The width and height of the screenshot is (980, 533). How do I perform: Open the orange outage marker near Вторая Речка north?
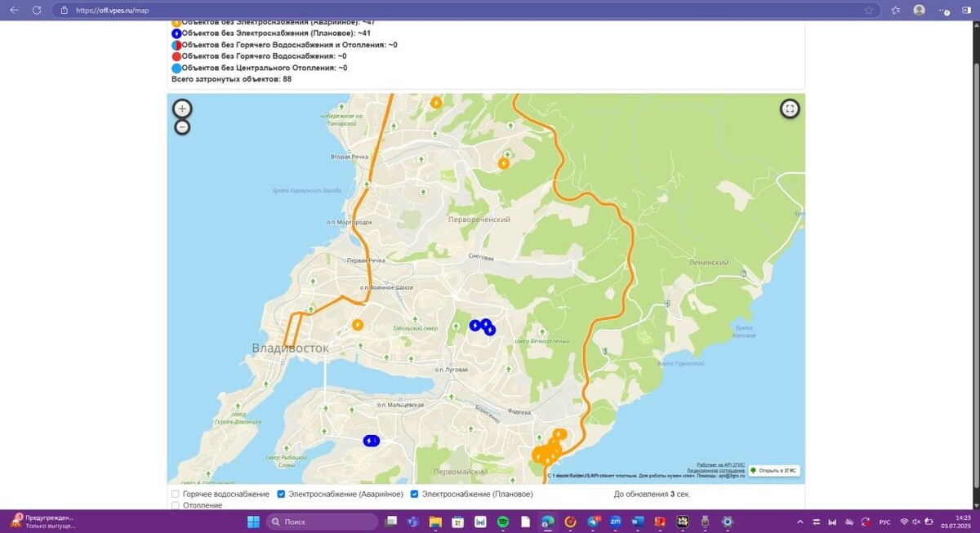(436, 103)
